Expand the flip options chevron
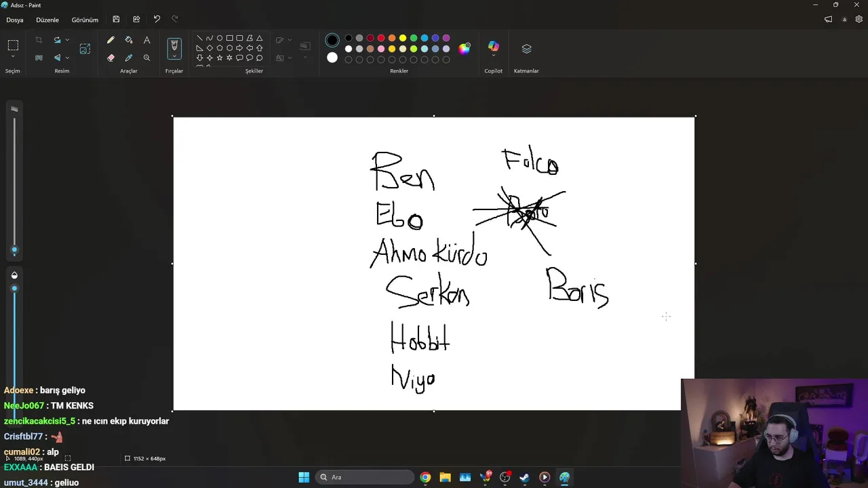The height and width of the screenshot is (488, 868). pyautogui.click(x=67, y=58)
